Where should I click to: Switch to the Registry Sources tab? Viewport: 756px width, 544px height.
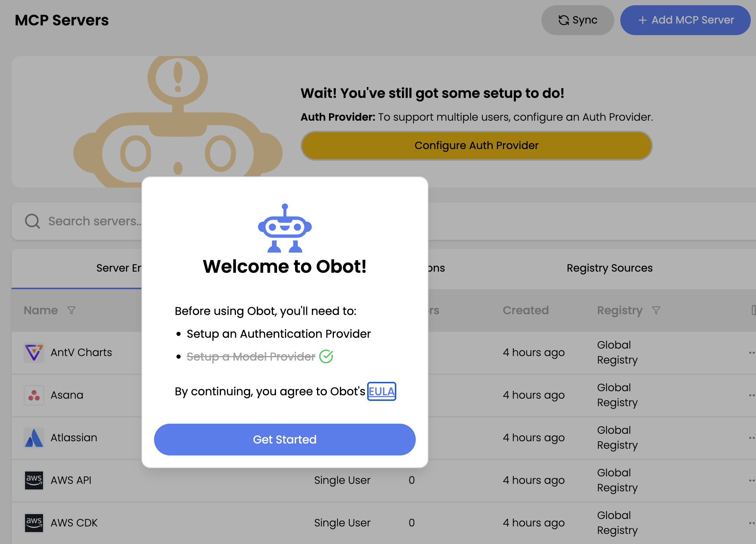coord(609,268)
